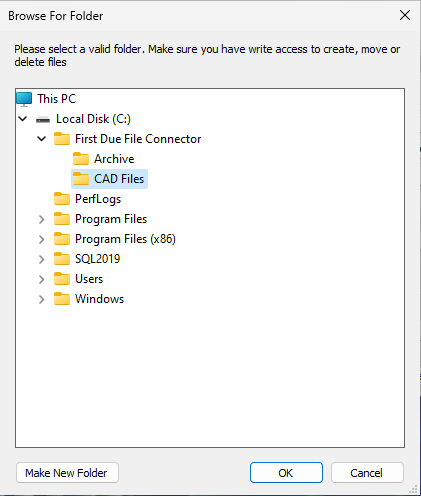Viewport: 421px width, 496px height.
Task: Select the Users folder label
Action: (x=89, y=279)
